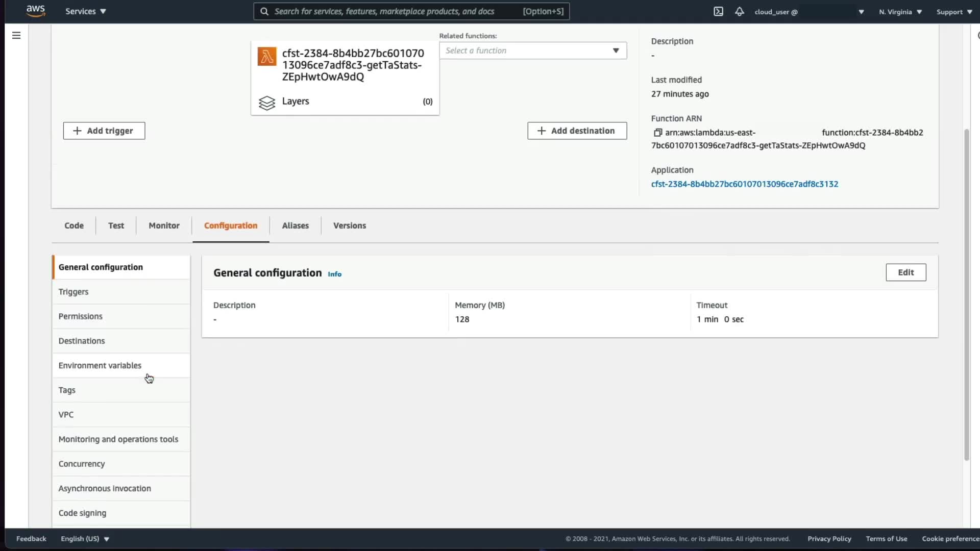Open the Select a function dropdown

pos(532,51)
